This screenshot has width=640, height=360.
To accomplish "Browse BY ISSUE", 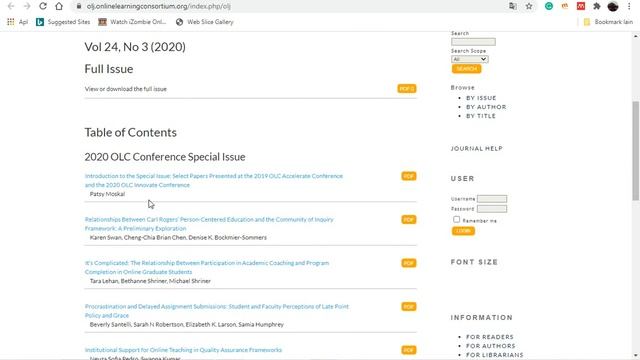I will coord(481,98).
